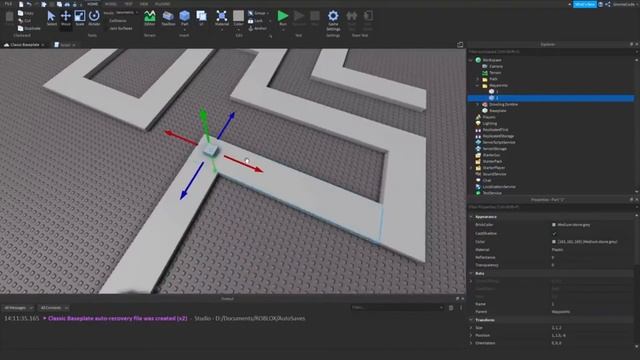Expand the Path folder

click(478, 79)
